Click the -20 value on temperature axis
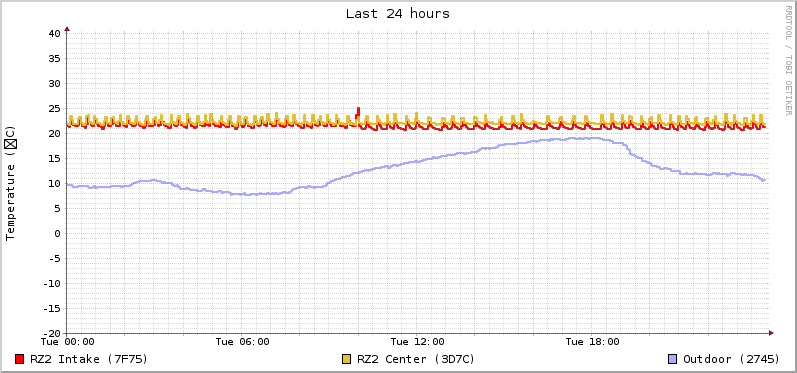 point(51,334)
